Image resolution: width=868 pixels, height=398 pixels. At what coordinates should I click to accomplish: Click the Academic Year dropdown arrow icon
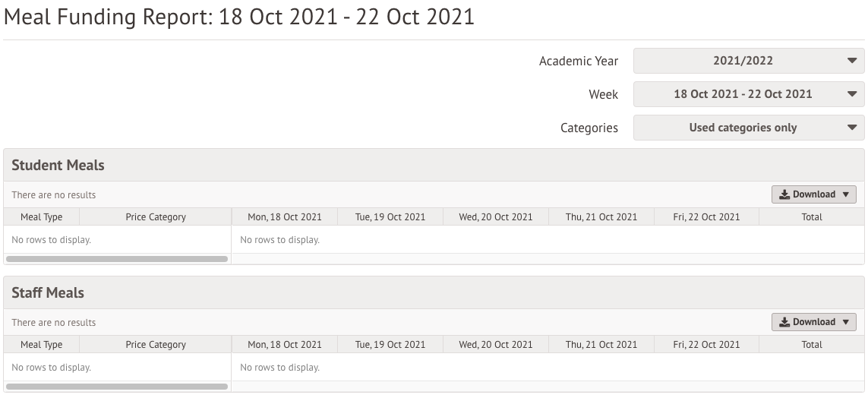click(x=852, y=61)
